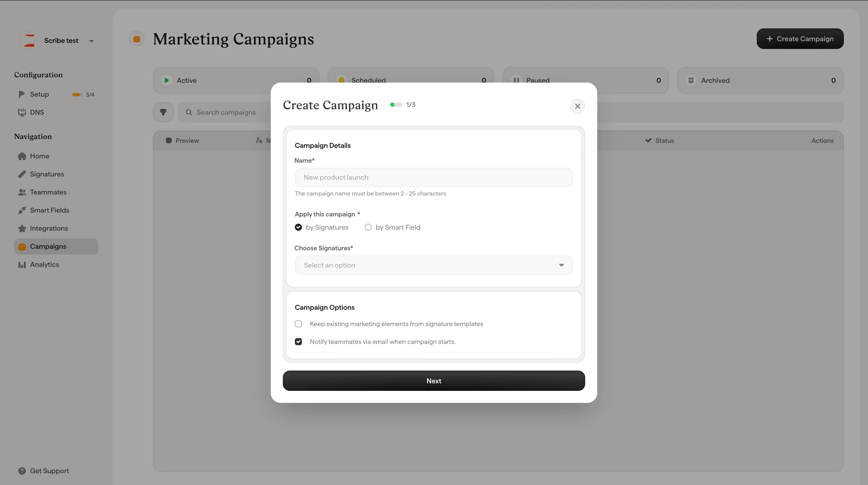This screenshot has height=485, width=868.
Task: Open the Choose Signatures dropdown
Action: (x=434, y=265)
